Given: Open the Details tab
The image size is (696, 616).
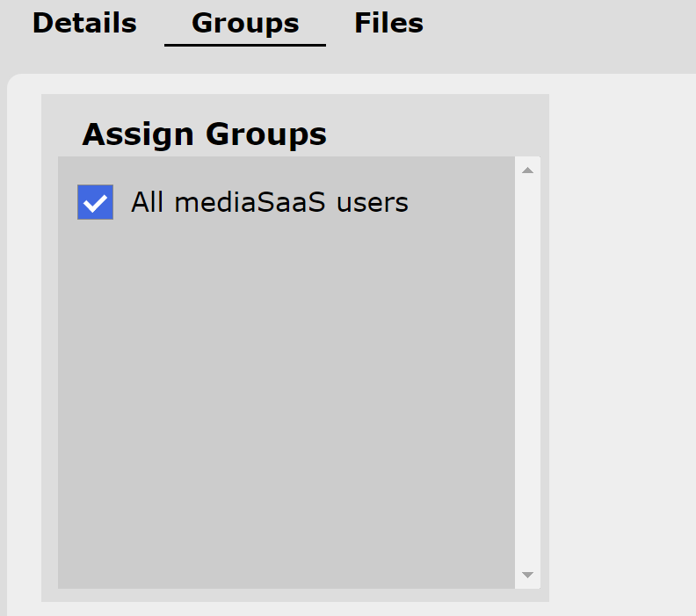Looking at the screenshot, I should click(x=84, y=23).
